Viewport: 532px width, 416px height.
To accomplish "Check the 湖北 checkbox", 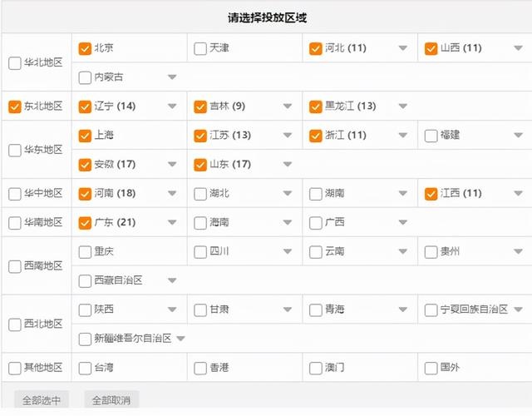I will (x=200, y=194).
